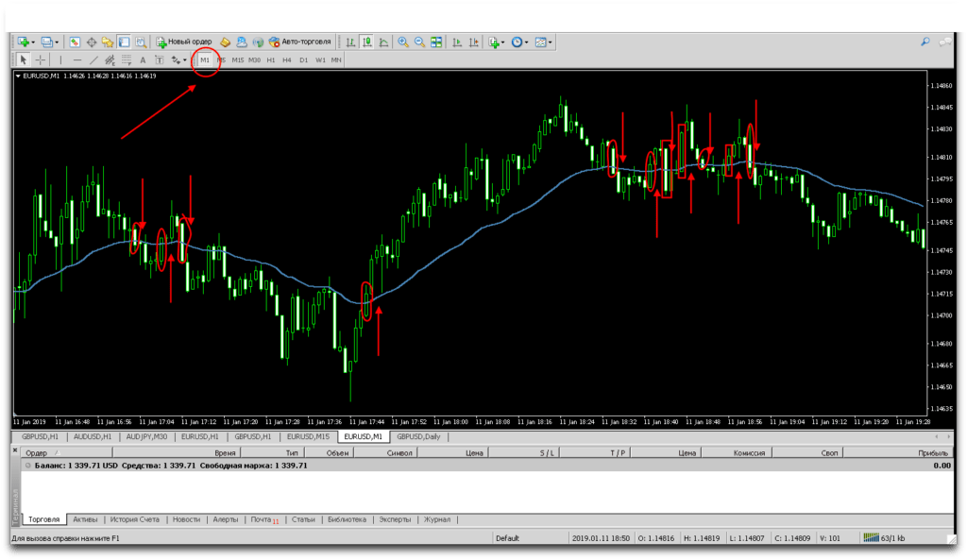967x560 pixels.
Task: Open the Журнал tab
Action: [x=437, y=519]
